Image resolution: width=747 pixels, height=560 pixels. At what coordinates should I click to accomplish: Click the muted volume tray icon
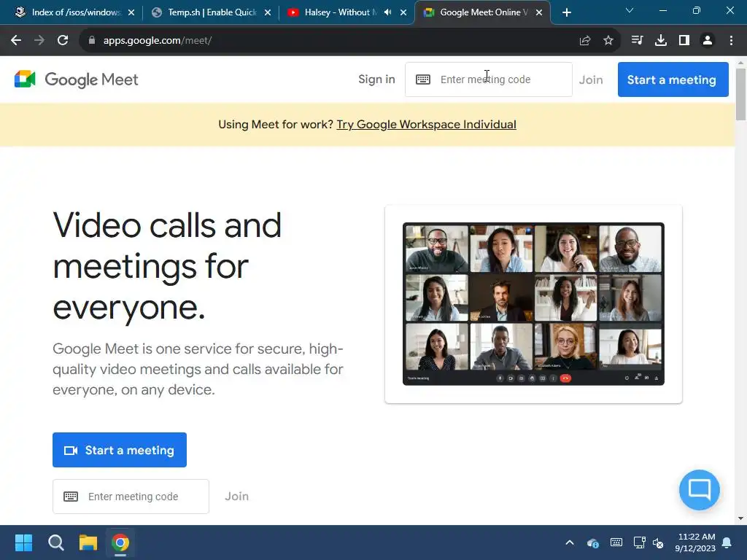coord(659,542)
